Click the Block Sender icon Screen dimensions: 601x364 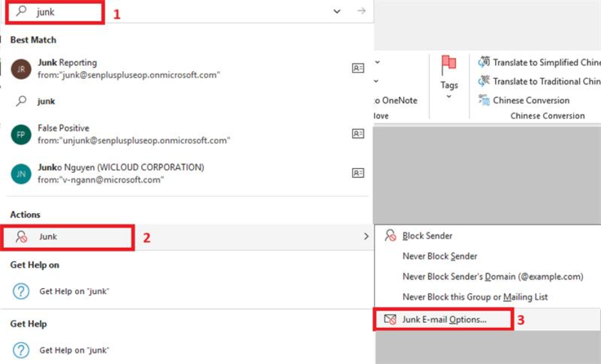pos(390,235)
